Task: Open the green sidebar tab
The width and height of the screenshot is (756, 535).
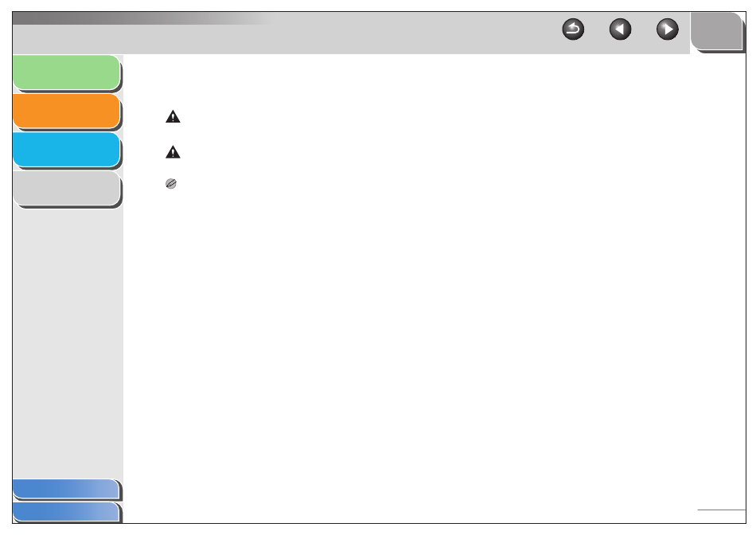Action: (x=67, y=72)
